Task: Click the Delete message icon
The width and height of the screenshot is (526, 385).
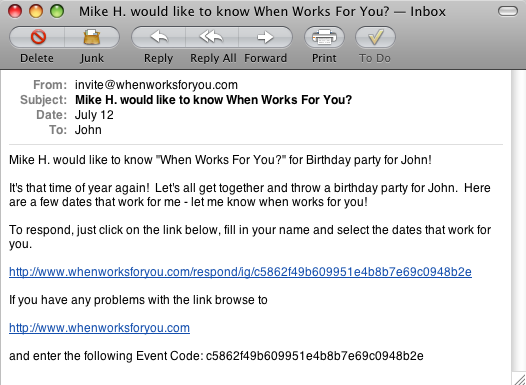Action: click(38, 37)
